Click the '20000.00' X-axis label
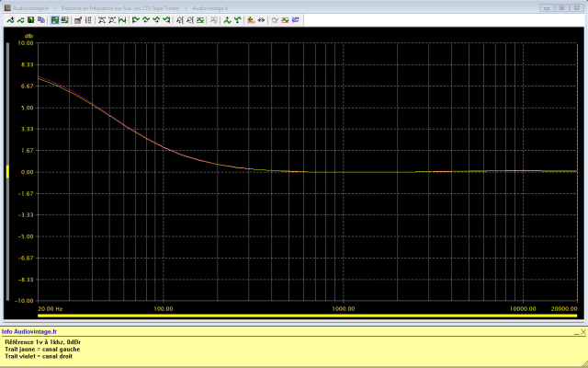 (x=564, y=309)
